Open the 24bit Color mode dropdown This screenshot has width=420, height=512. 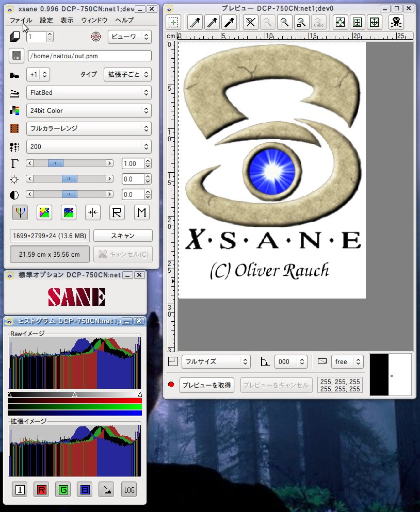tap(89, 111)
